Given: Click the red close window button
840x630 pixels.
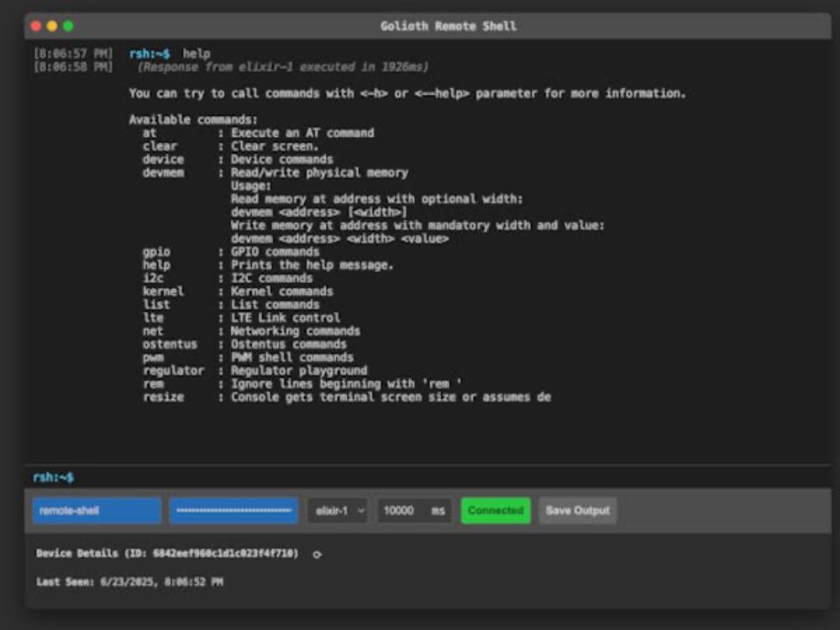Looking at the screenshot, I should point(36,26).
